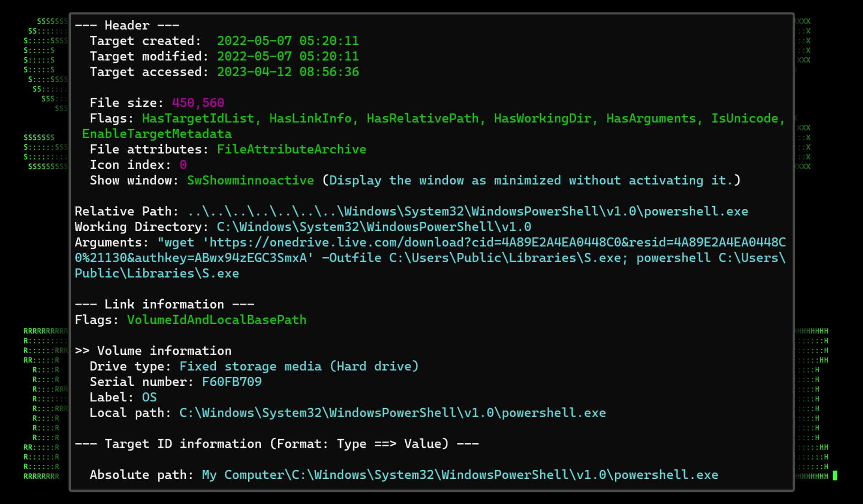Click the HasArguments flag text
The height and width of the screenshot is (504, 863).
651,119
